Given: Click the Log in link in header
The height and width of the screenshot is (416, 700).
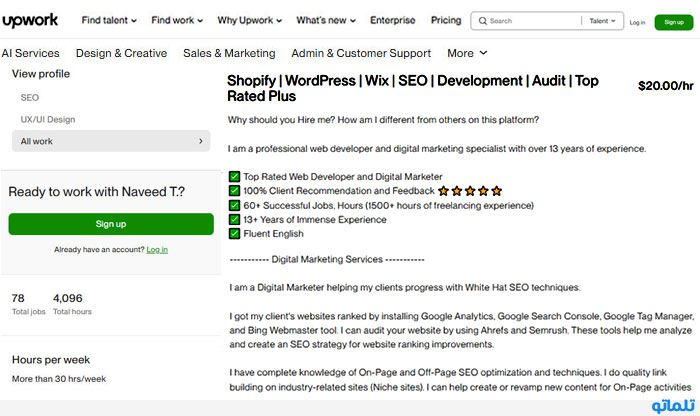Looking at the screenshot, I should pyautogui.click(x=637, y=22).
